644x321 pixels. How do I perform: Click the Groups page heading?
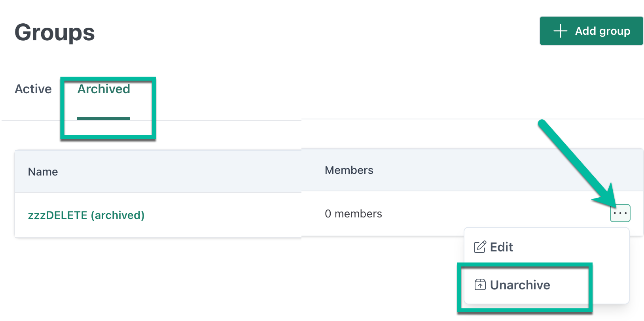tap(55, 32)
